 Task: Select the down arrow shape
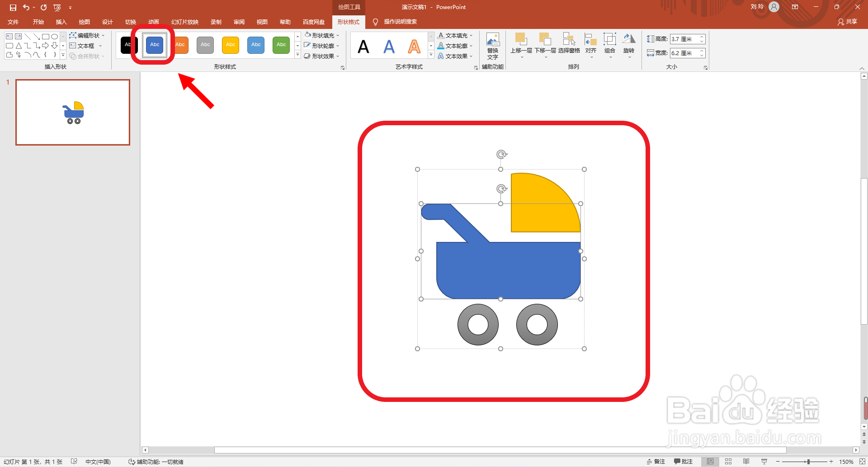[54, 46]
